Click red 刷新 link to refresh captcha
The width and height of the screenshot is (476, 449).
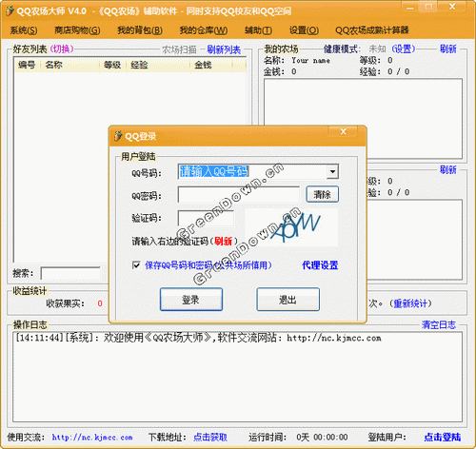224,242
